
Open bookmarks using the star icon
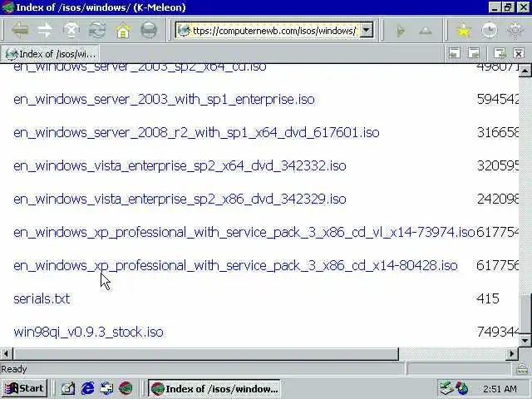point(464,31)
